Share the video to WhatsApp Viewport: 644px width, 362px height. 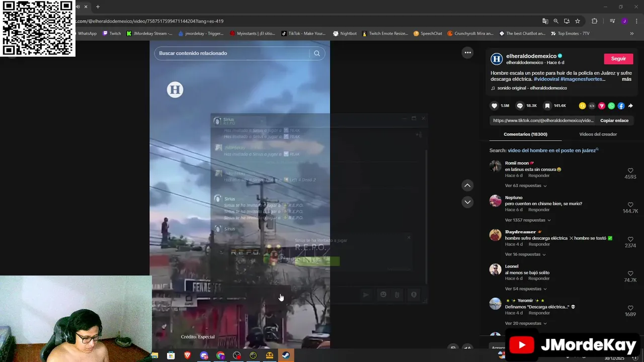pyautogui.click(x=611, y=106)
